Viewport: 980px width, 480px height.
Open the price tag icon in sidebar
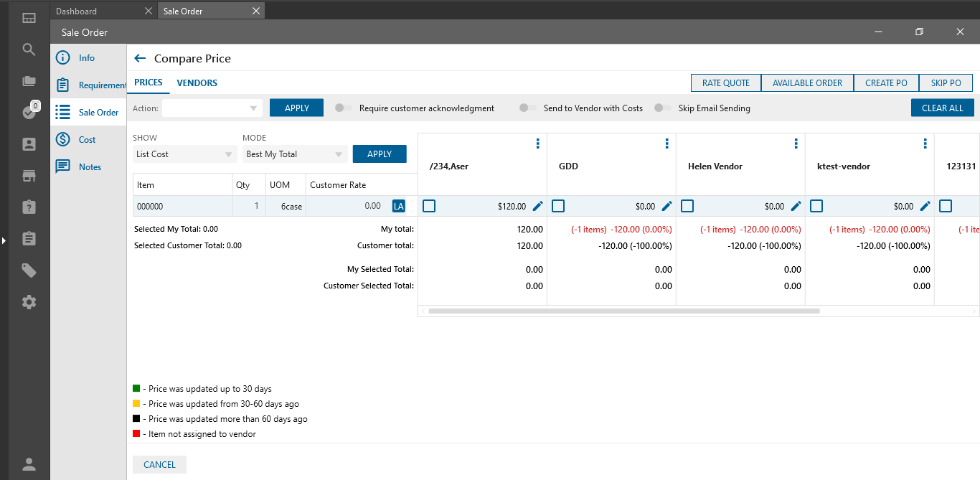[x=29, y=270]
